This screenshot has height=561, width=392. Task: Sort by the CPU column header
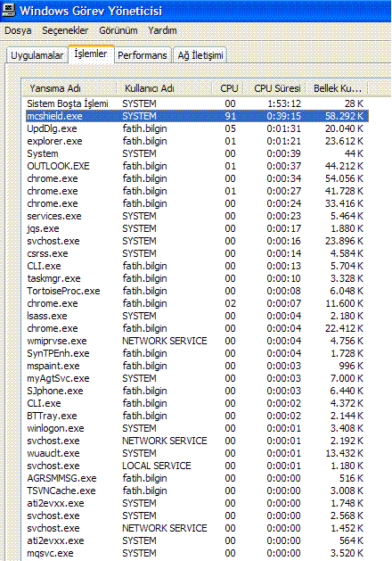(229, 88)
